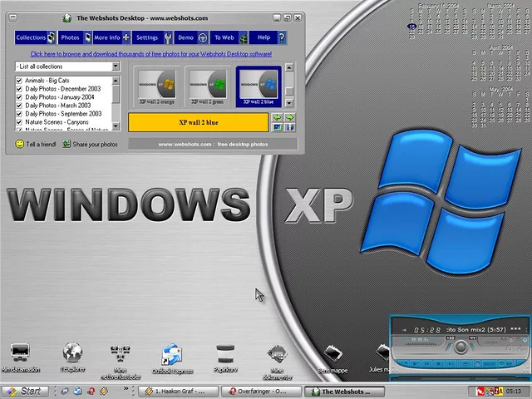Click the first quick launch icon beside Start
The height and width of the screenshot is (399, 532).
pyautogui.click(x=65, y=392)
